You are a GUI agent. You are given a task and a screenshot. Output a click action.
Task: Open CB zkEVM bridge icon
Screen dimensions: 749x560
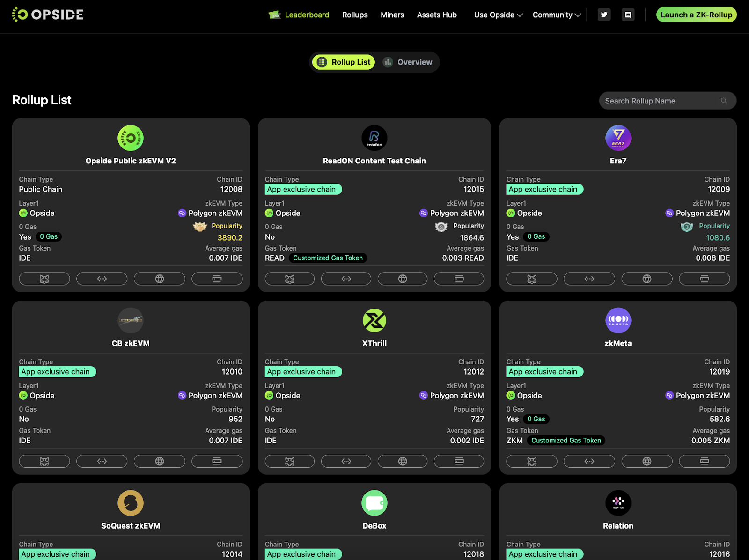click(102, 461)
